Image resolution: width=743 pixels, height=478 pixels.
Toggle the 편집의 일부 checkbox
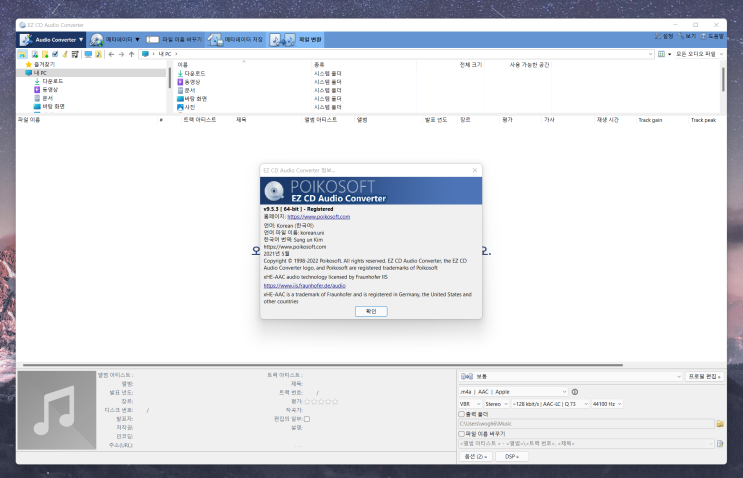(307, 419)
